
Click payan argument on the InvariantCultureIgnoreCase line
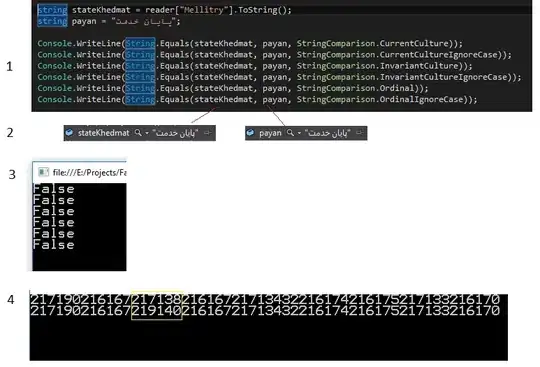click(x=274, y=77)
